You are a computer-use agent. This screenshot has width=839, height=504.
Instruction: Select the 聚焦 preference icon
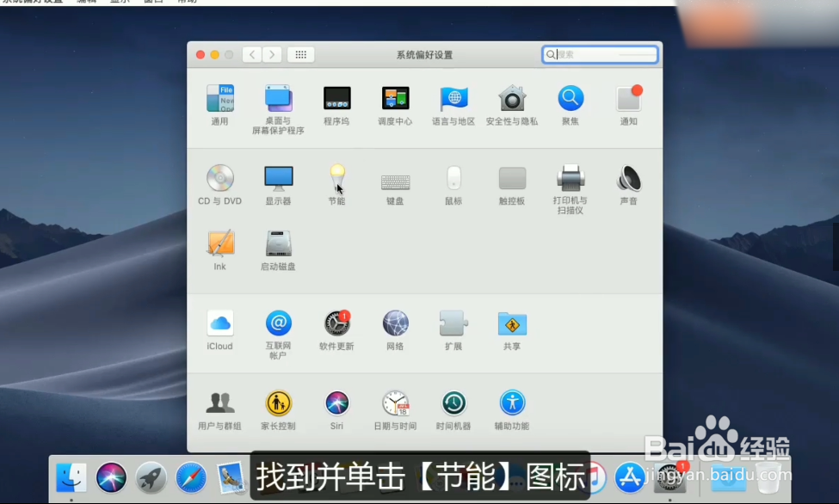tap(571, 99)
